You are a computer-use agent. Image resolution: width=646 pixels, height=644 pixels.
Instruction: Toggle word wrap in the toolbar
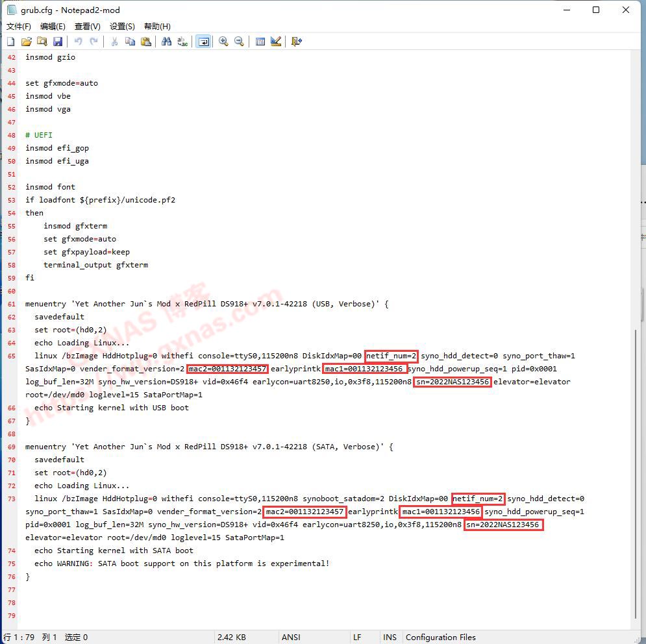[x=203, y=42]
